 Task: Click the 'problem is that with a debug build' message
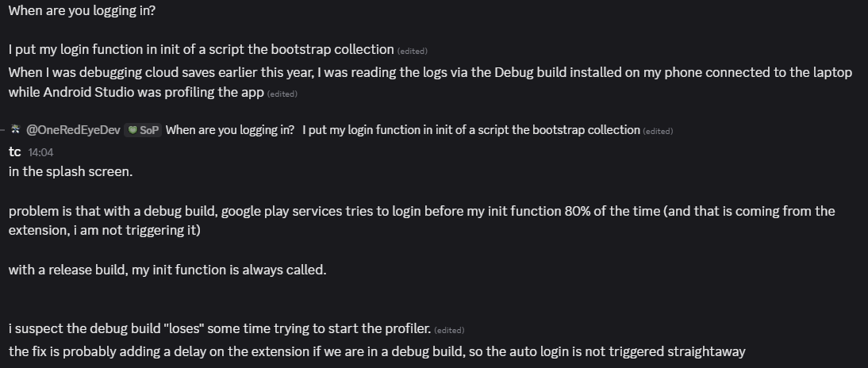click(421, 211)
